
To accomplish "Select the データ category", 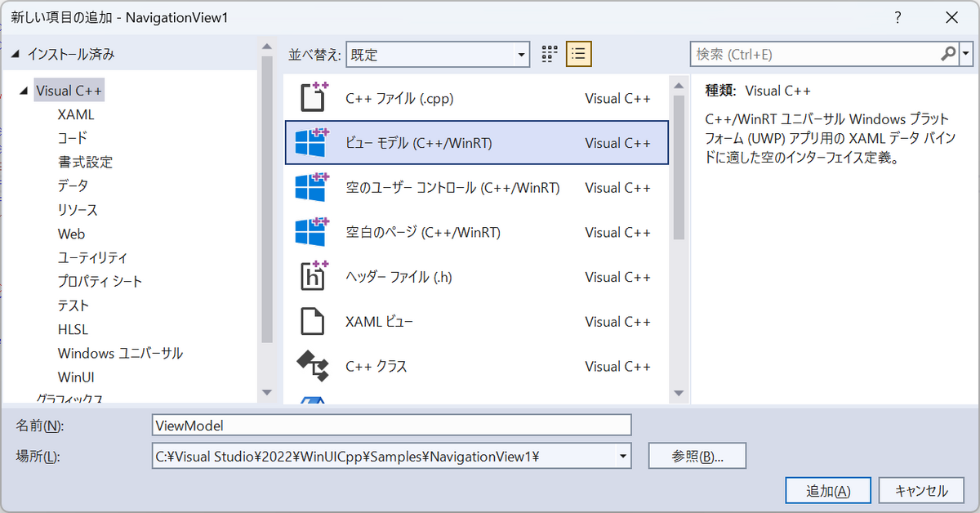I will pos(73,186).
